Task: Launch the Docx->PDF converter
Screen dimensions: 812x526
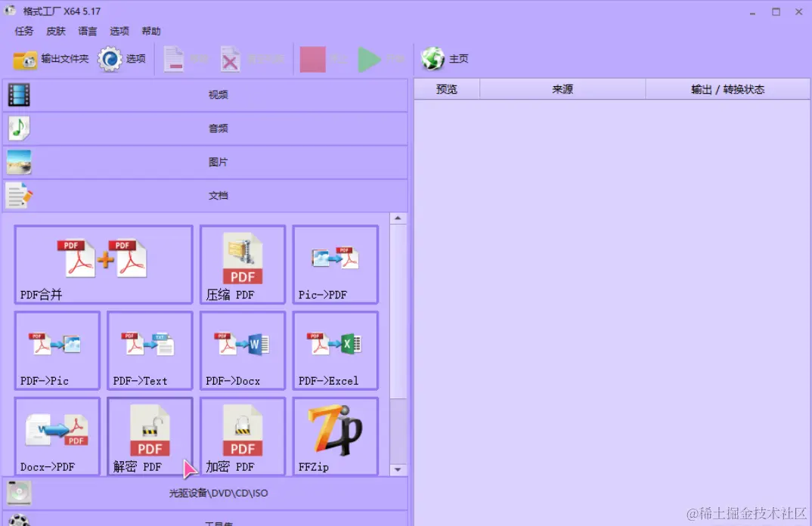Action: click(57, 436)
